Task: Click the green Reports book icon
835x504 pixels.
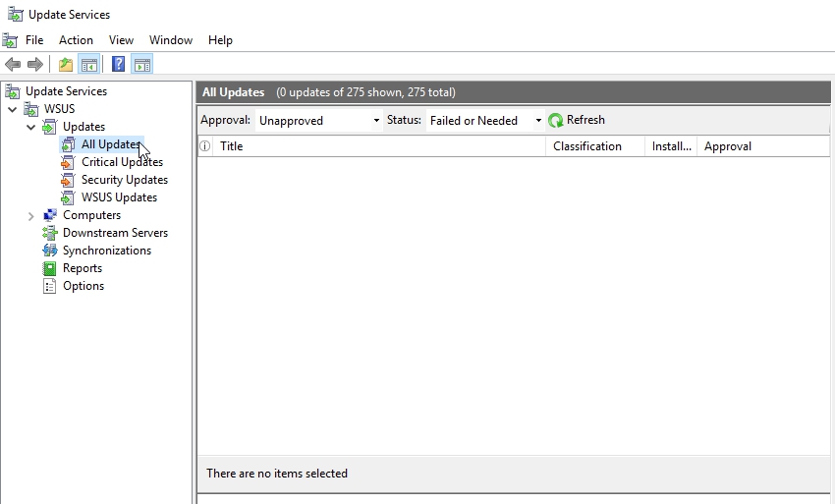Action: (x=49, y=268)
